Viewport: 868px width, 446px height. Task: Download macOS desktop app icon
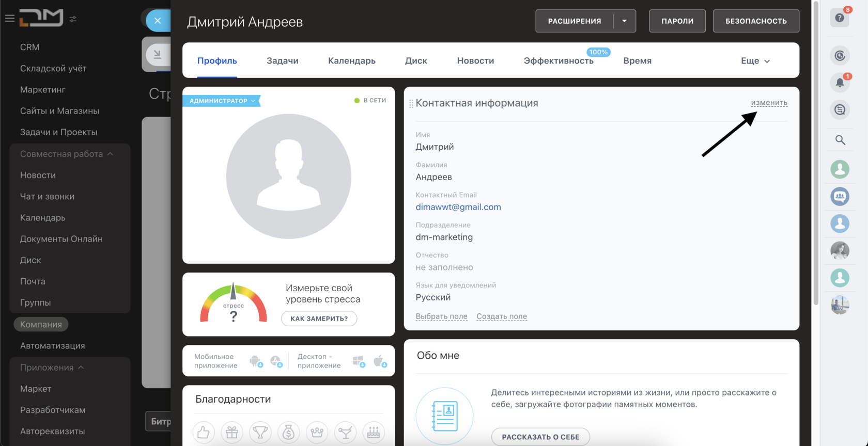[x=380, y=361]
